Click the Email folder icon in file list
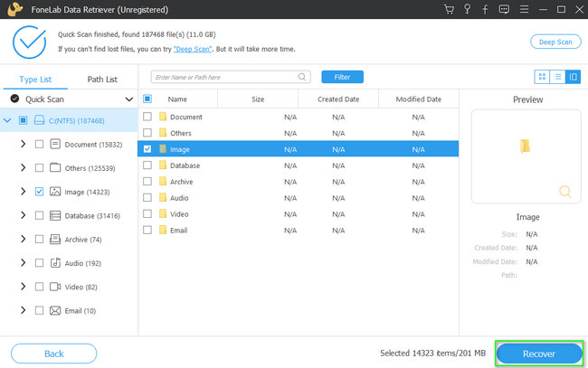 163,230
